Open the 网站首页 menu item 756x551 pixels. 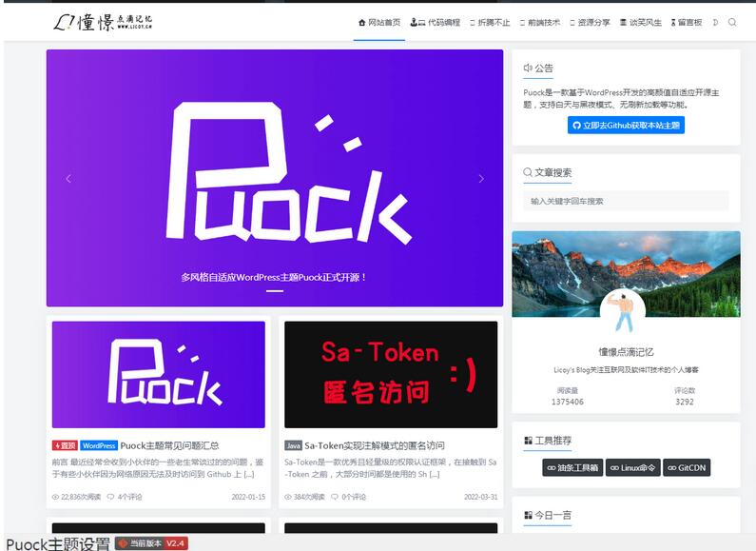coord(379,22)
